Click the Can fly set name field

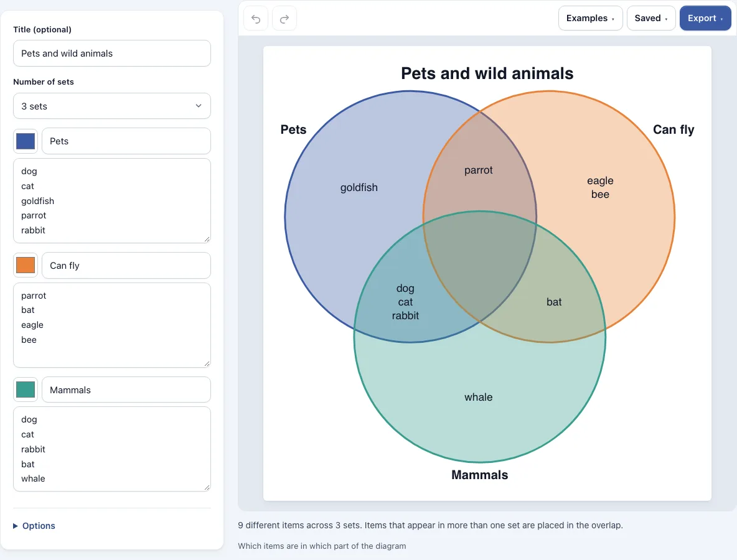pyautogui.click(x=126, y=266)
